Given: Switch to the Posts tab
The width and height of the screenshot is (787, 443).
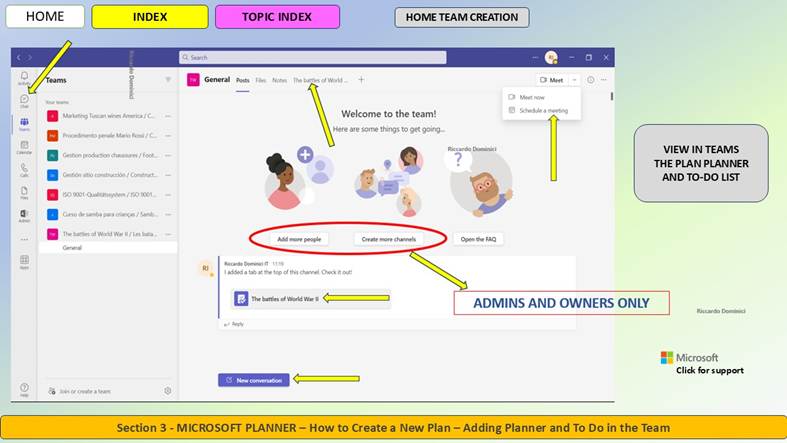Looking at the screenshot, I should point(242,80).
